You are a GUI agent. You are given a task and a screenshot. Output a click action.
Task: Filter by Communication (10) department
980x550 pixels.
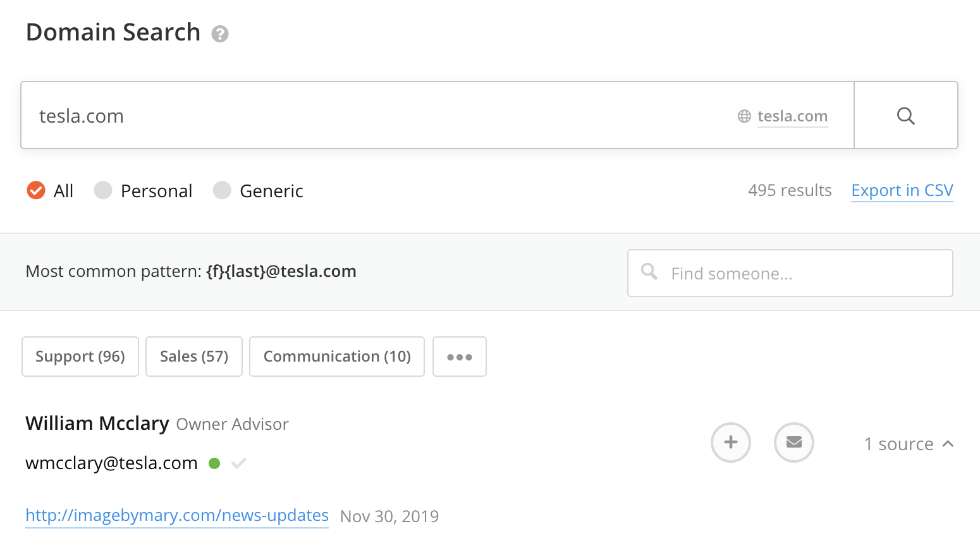point(337,357)
